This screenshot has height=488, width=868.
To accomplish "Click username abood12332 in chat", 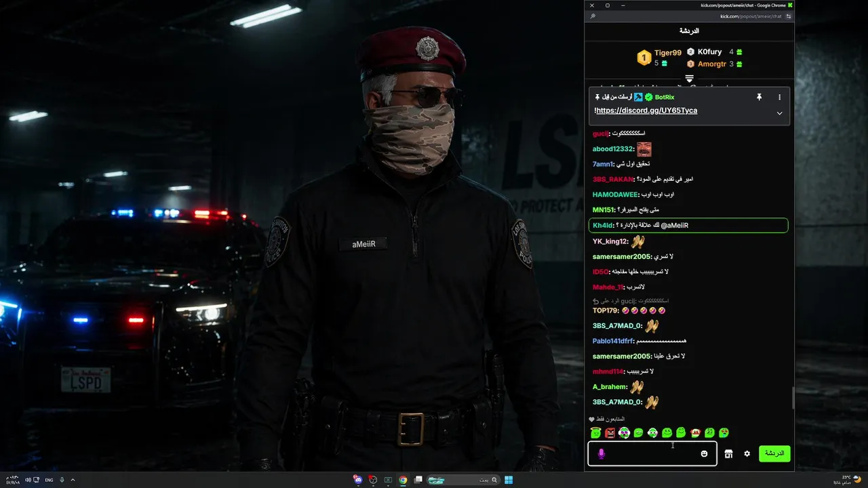I will [x=612, y=149].
